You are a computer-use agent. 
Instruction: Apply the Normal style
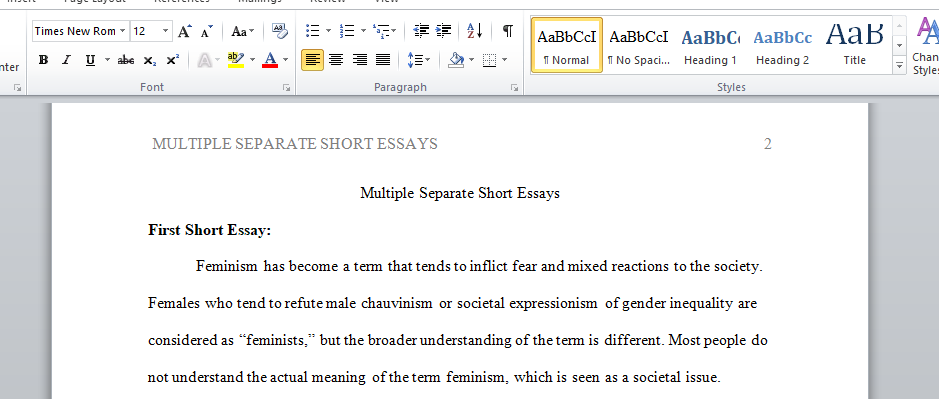point(567,46)
